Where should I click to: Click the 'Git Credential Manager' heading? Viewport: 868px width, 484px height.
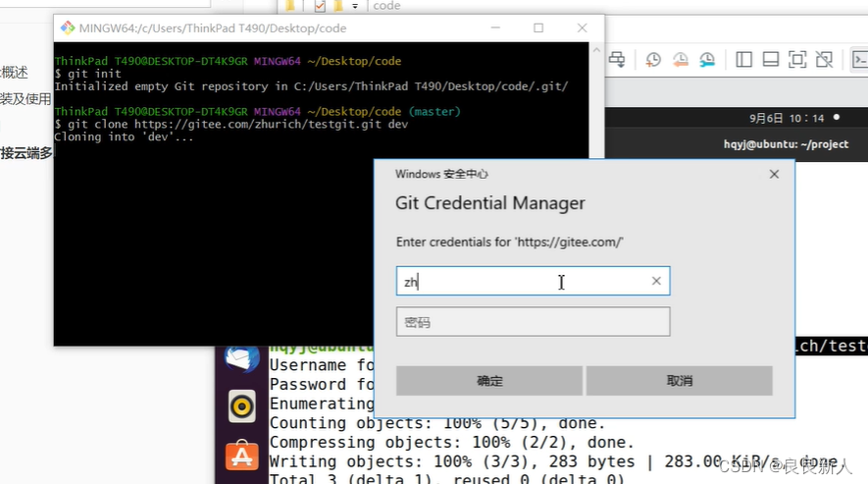click(x=490, y=203)
